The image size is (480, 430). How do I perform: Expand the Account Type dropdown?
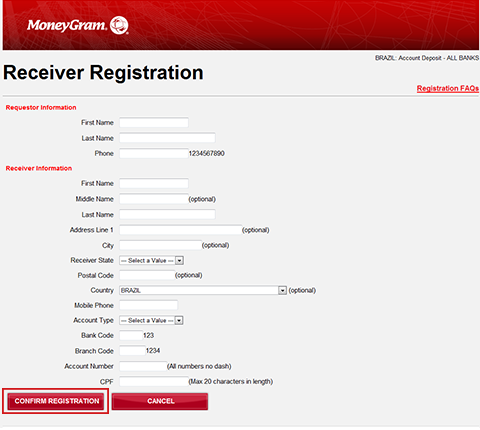pyautogui.click(x=152, y=320)
